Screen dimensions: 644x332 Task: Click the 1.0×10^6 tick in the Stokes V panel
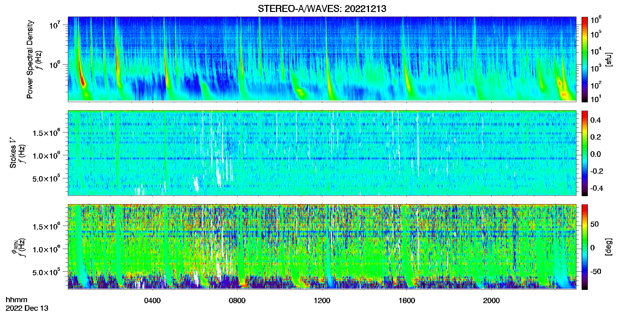click(x=46, y=156)
